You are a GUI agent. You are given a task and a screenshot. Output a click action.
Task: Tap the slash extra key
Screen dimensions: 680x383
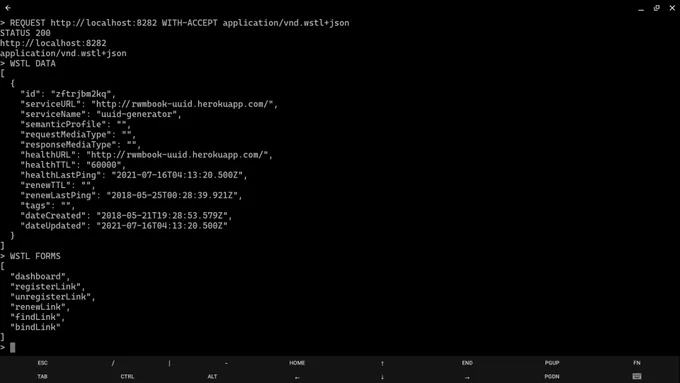coord(113,363)
